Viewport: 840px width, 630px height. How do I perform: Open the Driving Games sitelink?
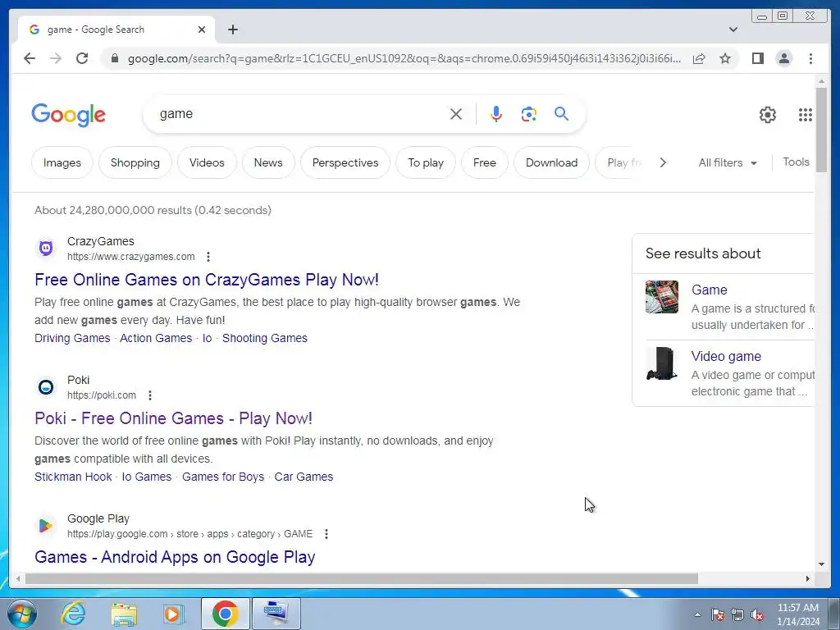click(x=72, y=338)
